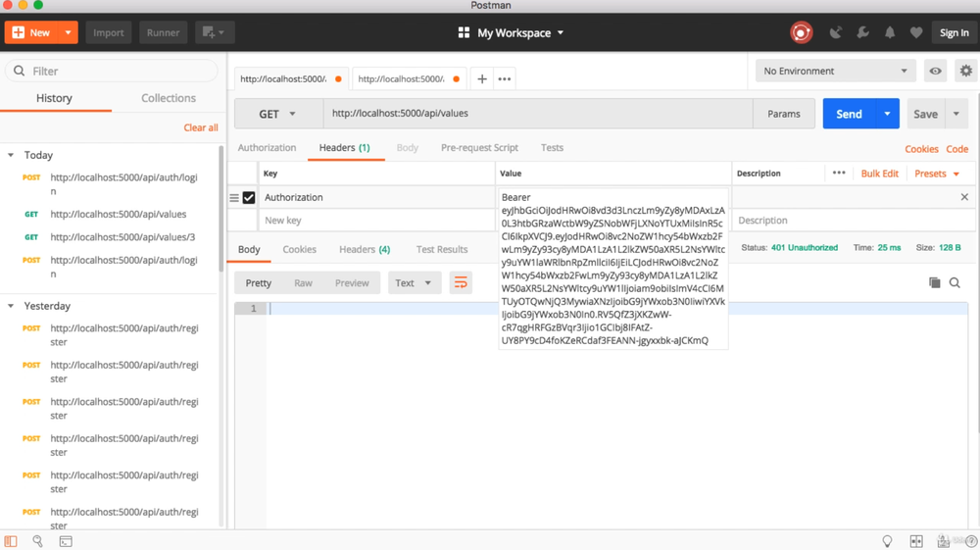Screen dimensions: 980x550
Task: Click the Clear all link
Action: pos(201,127)
